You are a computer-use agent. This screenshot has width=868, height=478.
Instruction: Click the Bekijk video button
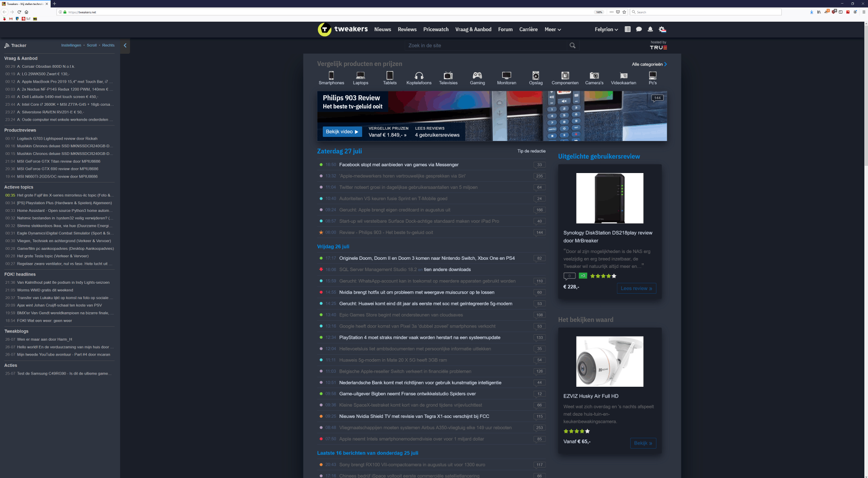pos(342,132)
